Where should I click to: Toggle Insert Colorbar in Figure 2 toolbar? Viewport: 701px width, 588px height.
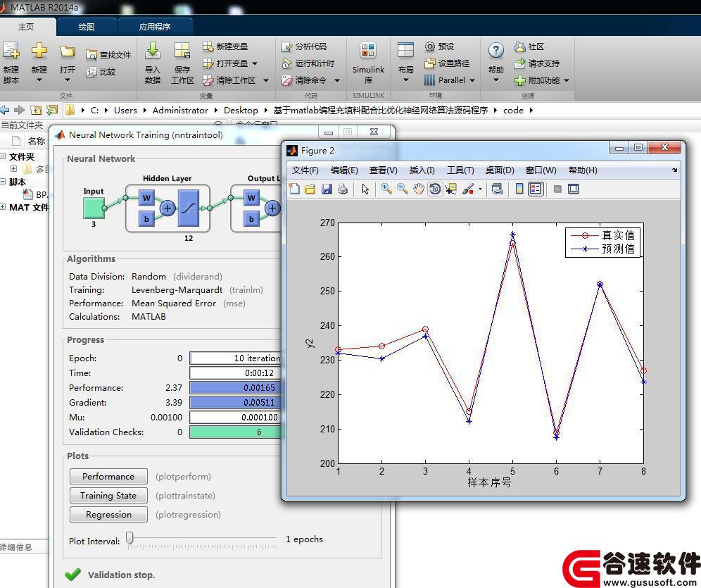pos(519,189)
